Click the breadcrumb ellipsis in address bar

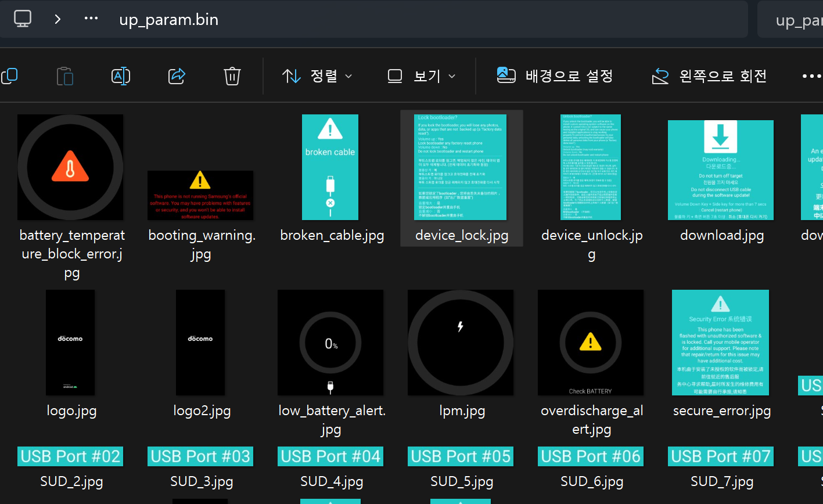coord(91,19)
